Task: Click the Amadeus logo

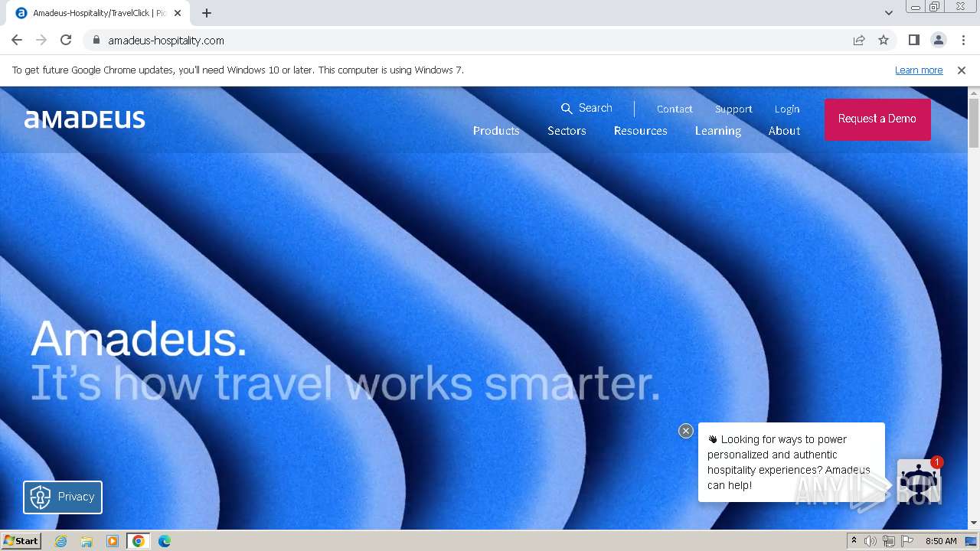Action: [84, 119]
